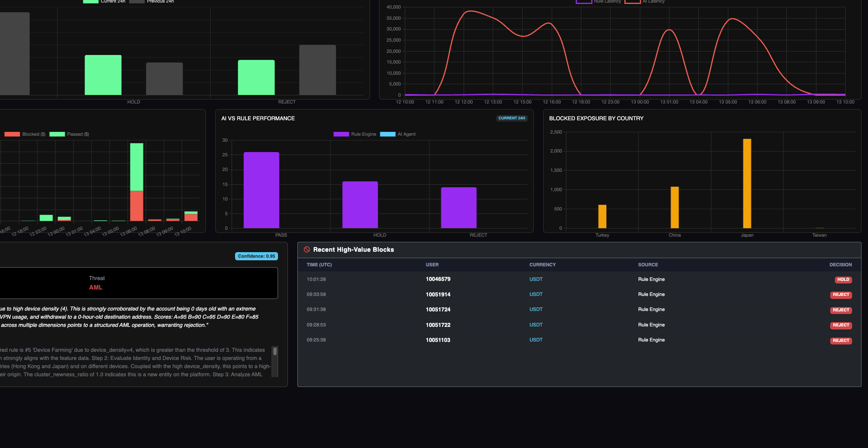Image resolution: width=868 pixels, height=448 pixels.
Task: Click the HOLD decision badge
Action: click(843, 279)
